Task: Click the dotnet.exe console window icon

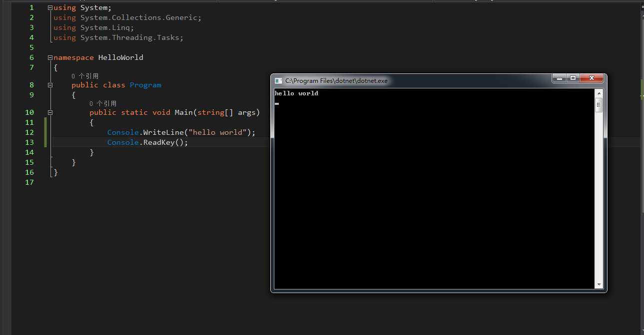Action: coord(278,80)
